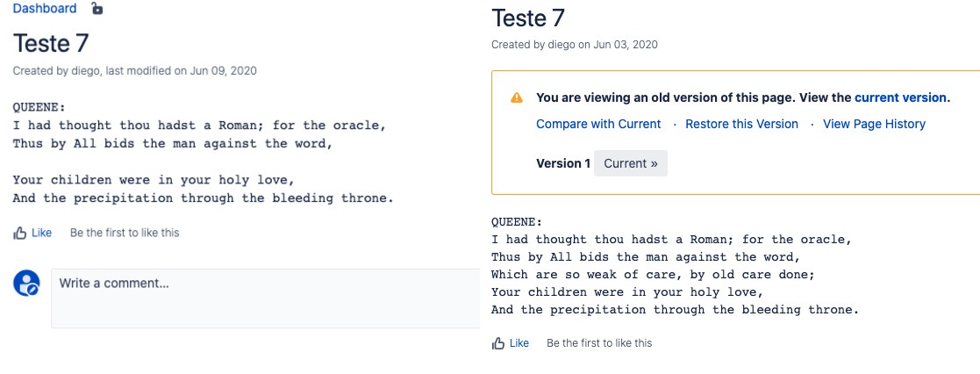Click the unlocked padlock page restrictions icon

97,9
